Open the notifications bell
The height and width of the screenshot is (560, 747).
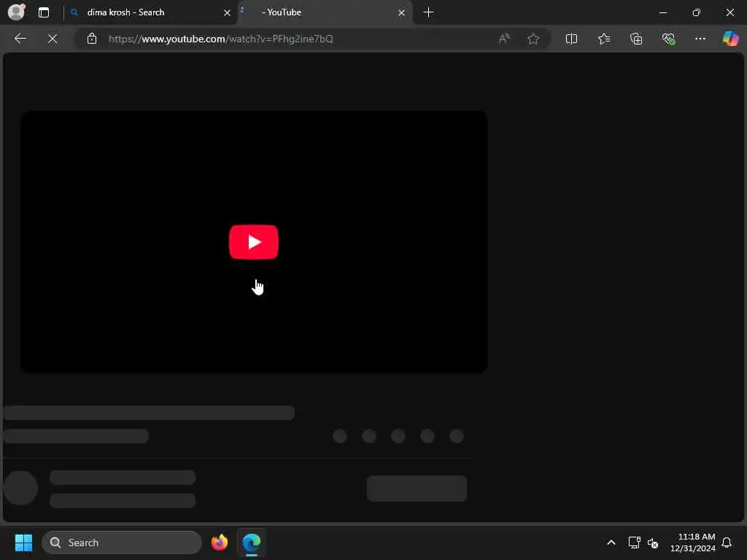(727, 542)
